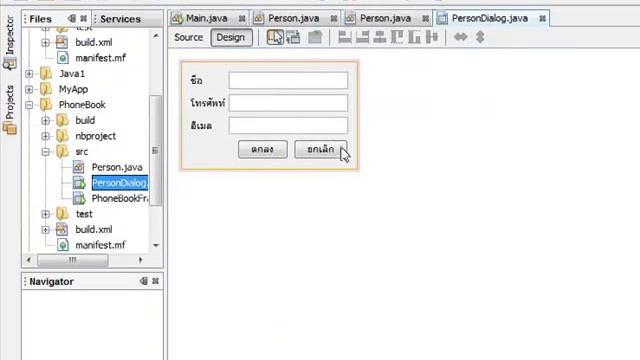Expand the nbproject folder node
Image resolution: width=640 pixels, height=360 pixels.
click(46, 136)
